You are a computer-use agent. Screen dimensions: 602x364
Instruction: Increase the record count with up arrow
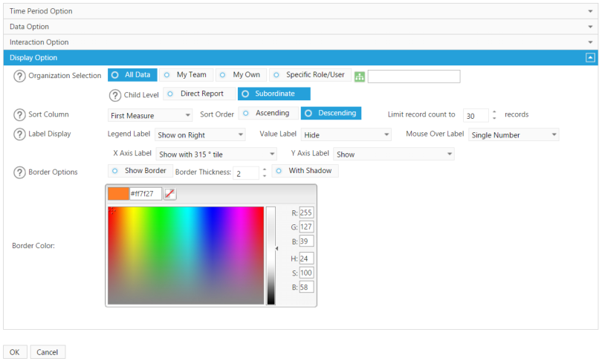[x=494, y=112]
